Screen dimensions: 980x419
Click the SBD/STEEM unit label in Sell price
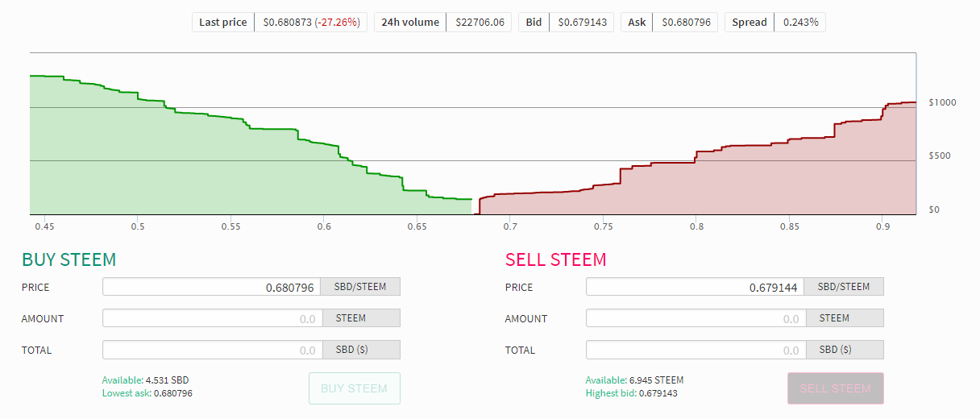point(844,287)
